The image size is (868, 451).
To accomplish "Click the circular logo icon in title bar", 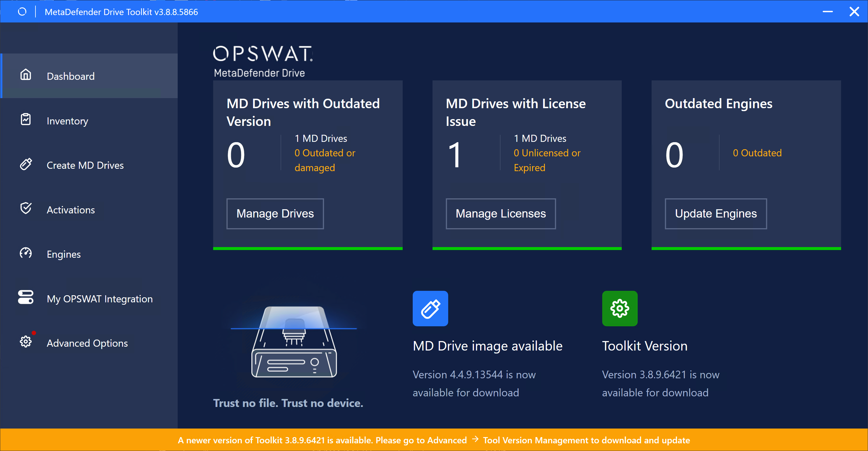I will [22, 12].
